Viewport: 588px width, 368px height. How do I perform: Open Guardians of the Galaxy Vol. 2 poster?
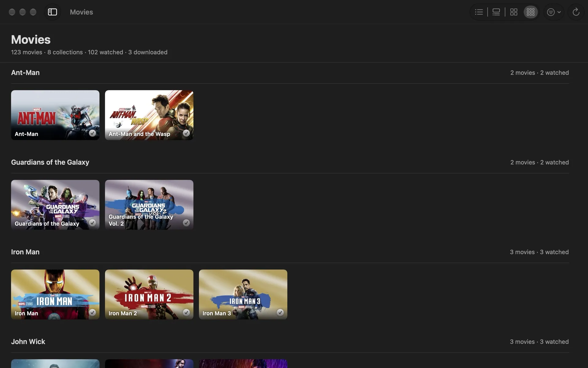pyautogui.click(x=149, y=205)
